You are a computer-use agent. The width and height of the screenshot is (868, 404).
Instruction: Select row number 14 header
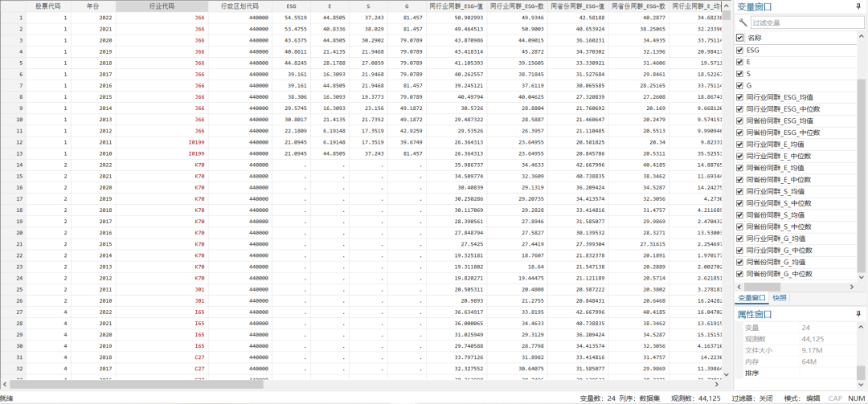[x=13, y=165]
